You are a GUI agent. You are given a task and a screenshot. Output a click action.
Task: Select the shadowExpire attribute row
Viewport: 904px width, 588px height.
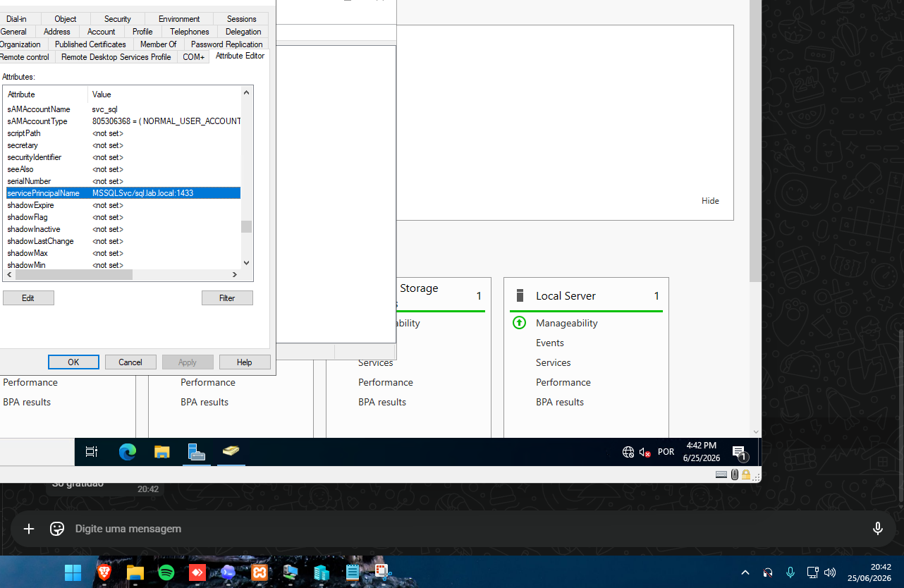coord(123,205)
